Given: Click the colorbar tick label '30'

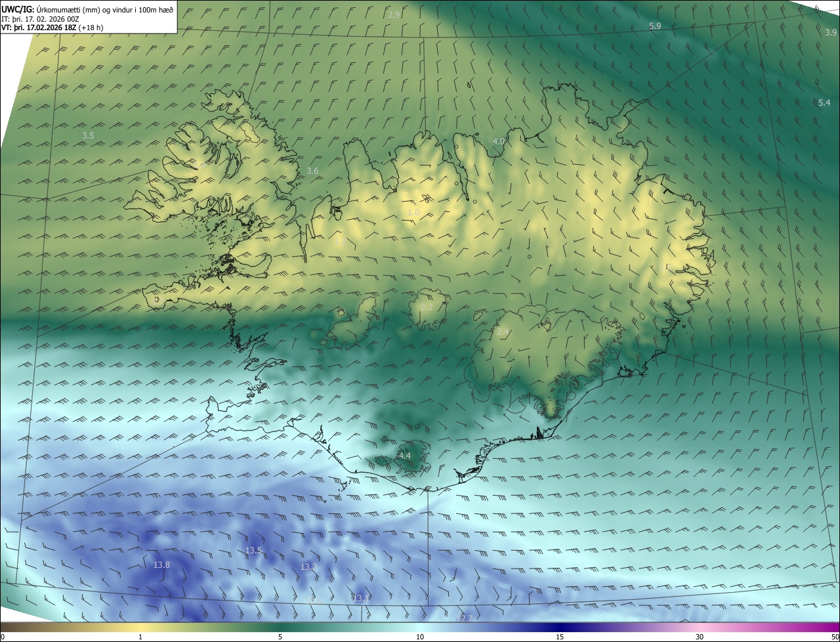Looking at the screenshot, I should tap(700, 637).
